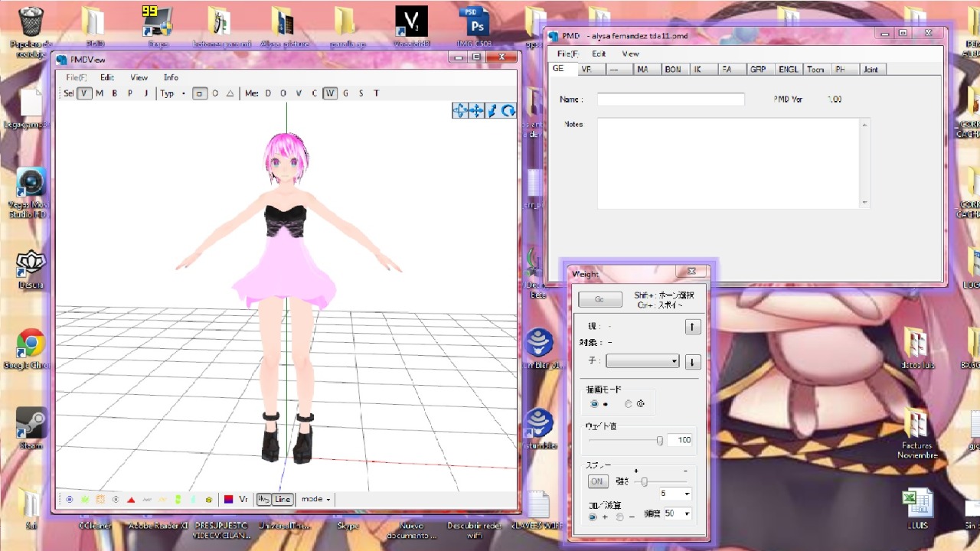Select the minus subtractive radio button
980x551 pixels.
click(619, 517)
